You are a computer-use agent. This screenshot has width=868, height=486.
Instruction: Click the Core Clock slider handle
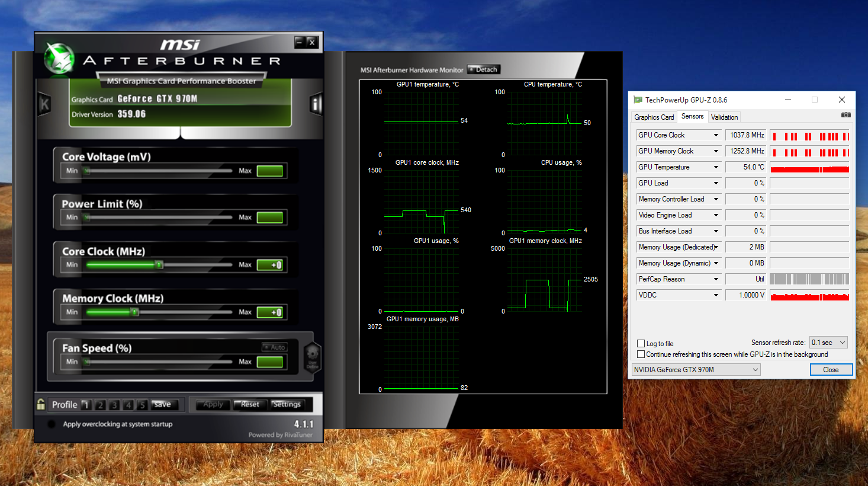point(159,264)
